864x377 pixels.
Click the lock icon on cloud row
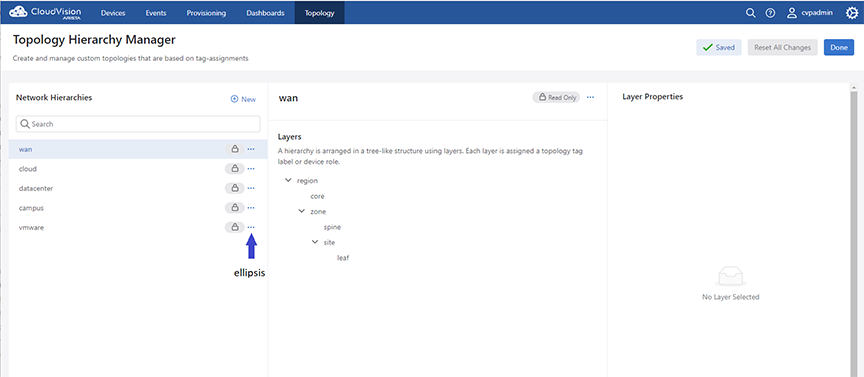[x=235, y=169]
